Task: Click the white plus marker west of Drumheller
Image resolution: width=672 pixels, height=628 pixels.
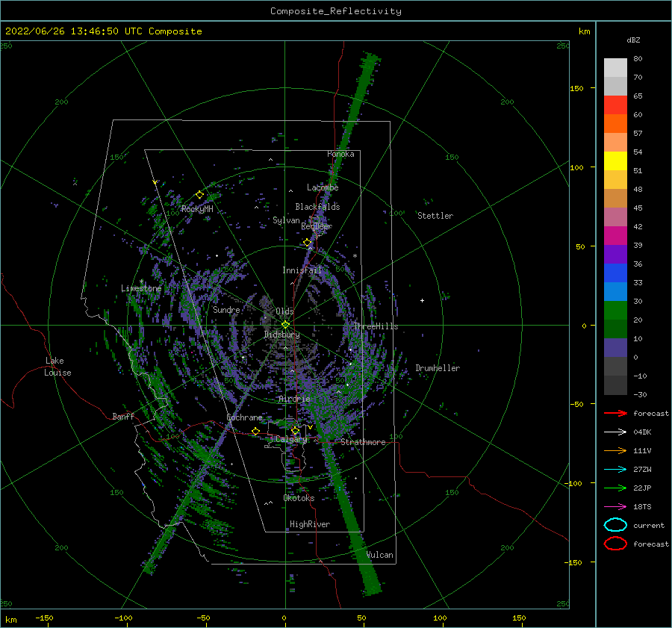Action: click(422, 300)
